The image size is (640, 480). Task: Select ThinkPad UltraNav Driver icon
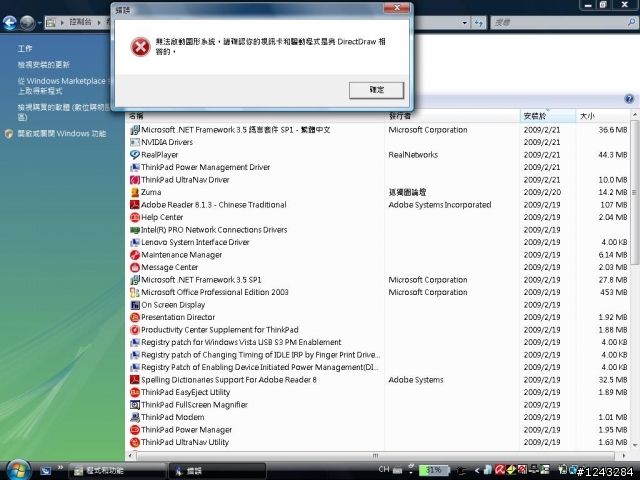[x=134, y=180]
